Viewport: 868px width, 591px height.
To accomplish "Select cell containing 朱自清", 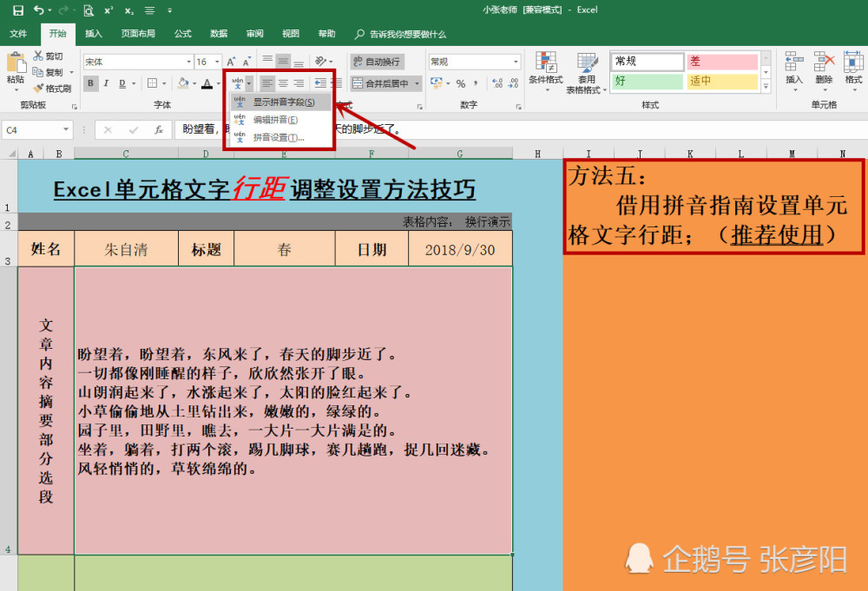I will 126,250.
